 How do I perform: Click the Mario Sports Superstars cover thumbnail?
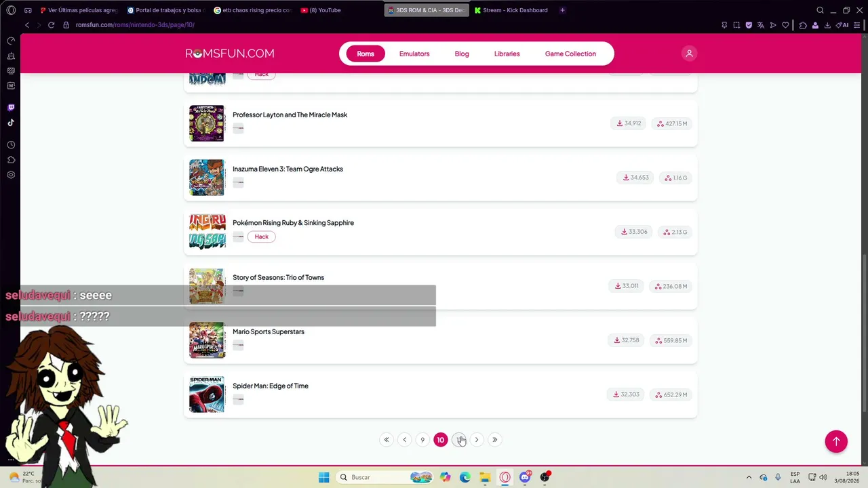pyautogui.click(x=207, y=340)
